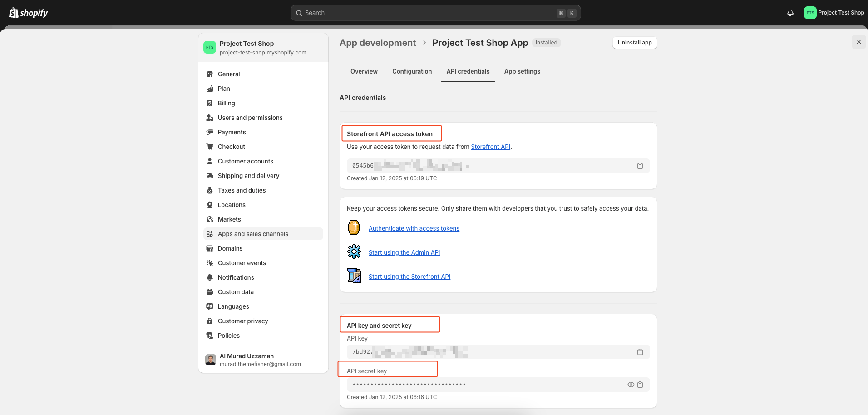Click the Custom data icon
The width and height of the screenshot is (868, 415).
210,292
